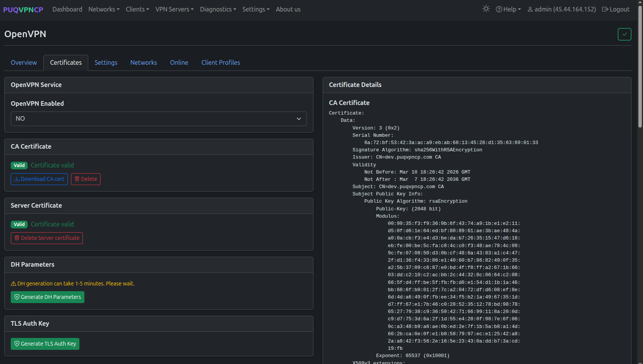Click the OpenVPN page title
The width and height of the screenshot is (643, 364).
pyautogui.click(x=25, y=34)
